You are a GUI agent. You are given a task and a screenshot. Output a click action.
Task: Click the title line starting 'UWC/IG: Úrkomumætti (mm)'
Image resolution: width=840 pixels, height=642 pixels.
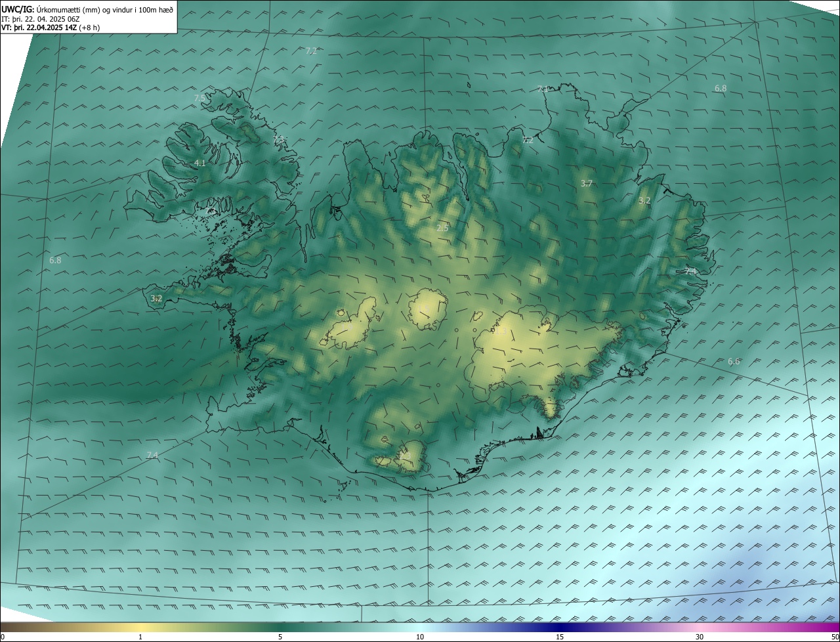point(87,9)
